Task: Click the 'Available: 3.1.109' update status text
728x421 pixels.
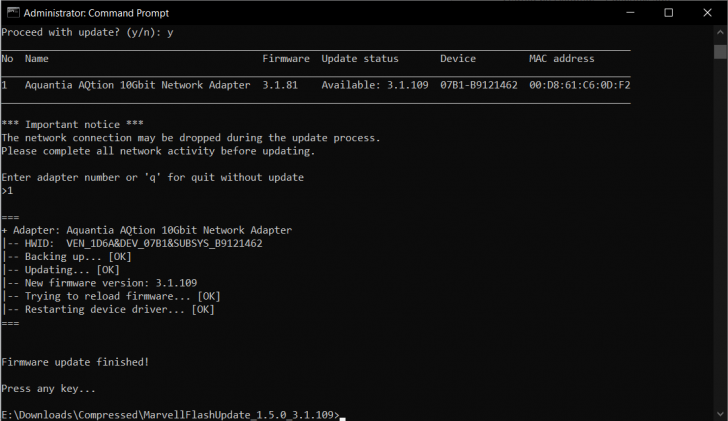Action: coord(375,85)
